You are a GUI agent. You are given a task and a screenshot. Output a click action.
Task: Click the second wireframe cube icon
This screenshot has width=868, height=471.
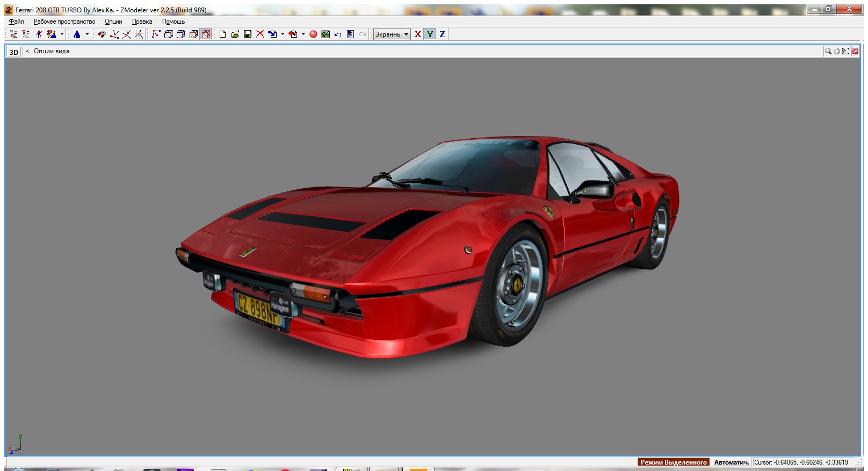click(181, 34)
